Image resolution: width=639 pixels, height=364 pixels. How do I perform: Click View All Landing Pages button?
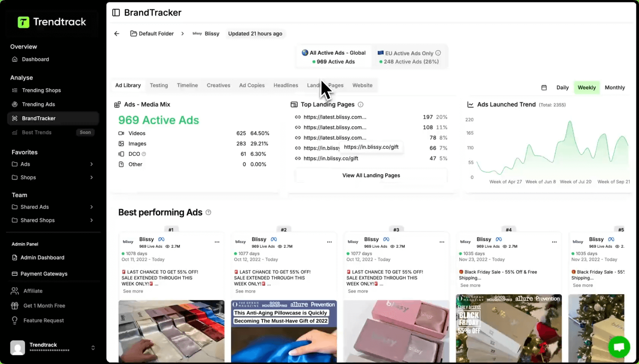371,176
